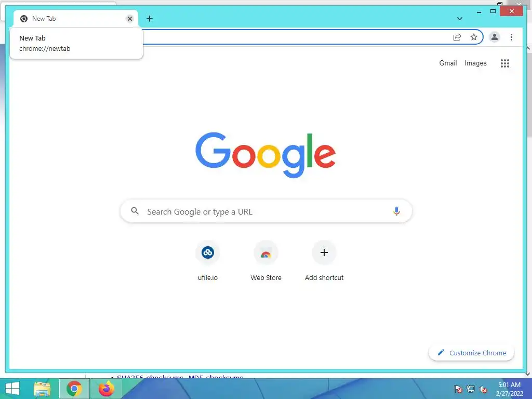Click the Chrome address bar
This screenshot has height=399, width=532.
pos(295,37)
